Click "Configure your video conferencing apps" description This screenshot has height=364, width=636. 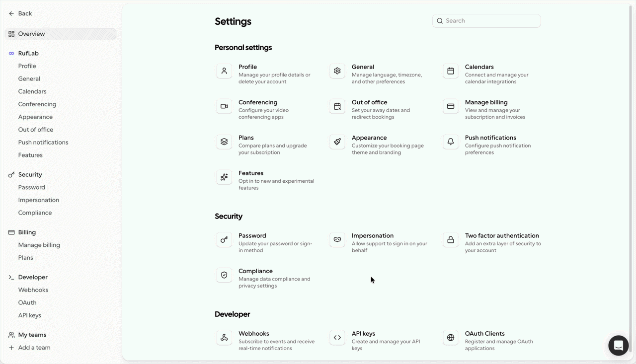[263, 114]
